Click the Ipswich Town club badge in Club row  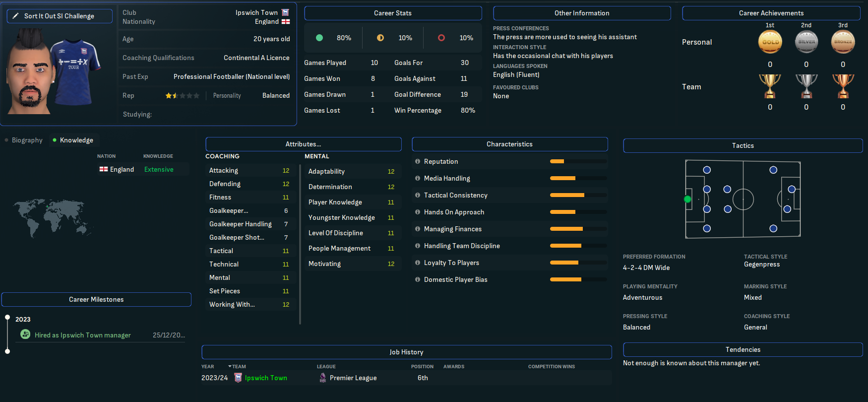point(285,12)
